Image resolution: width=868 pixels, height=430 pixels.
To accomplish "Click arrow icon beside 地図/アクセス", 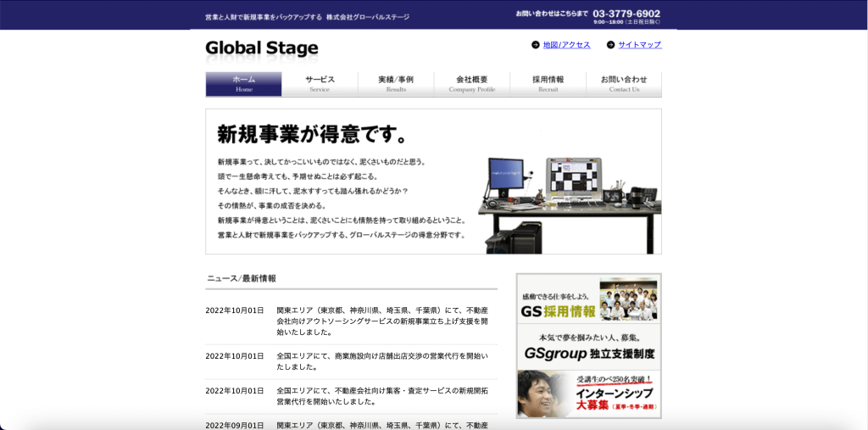I will [535, 45].
